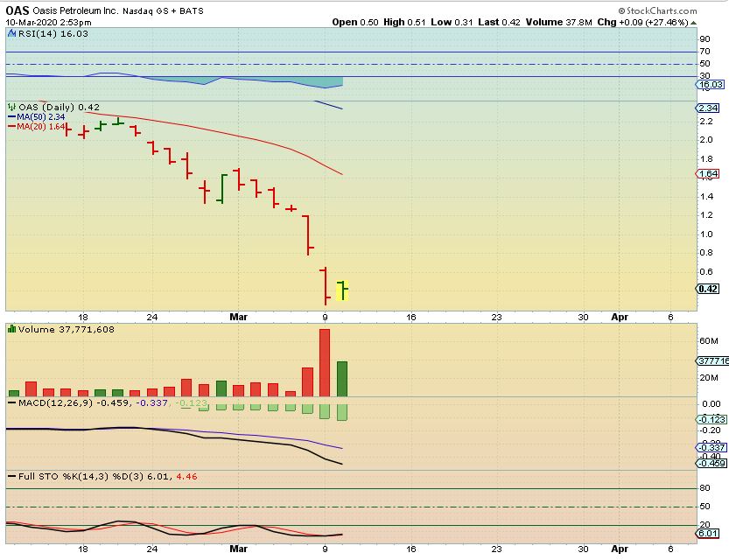Viewport: 729px width, 560px height.
Task: Click the 70 overbought level label on the RSI axis
Action: point(704,51)
